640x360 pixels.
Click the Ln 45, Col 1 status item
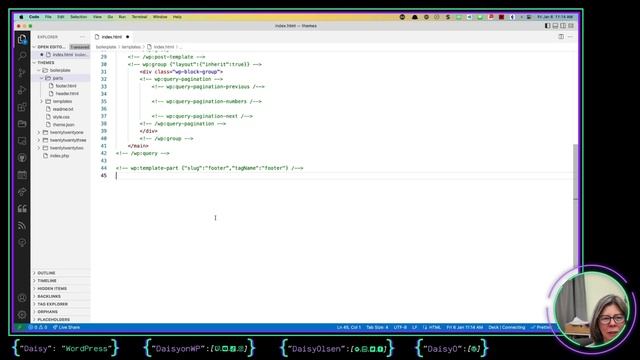pos(349,327)
